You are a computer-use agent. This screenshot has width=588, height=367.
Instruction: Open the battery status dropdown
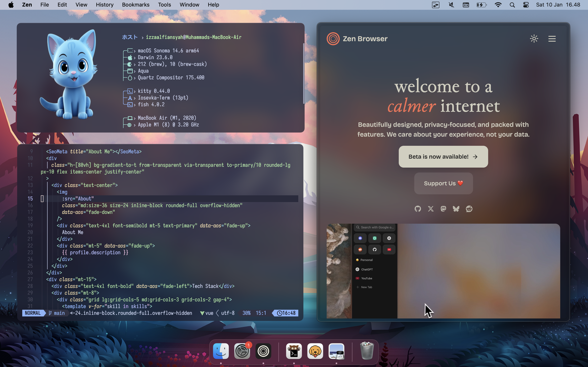pyautogui.click(x=481, y=5)
